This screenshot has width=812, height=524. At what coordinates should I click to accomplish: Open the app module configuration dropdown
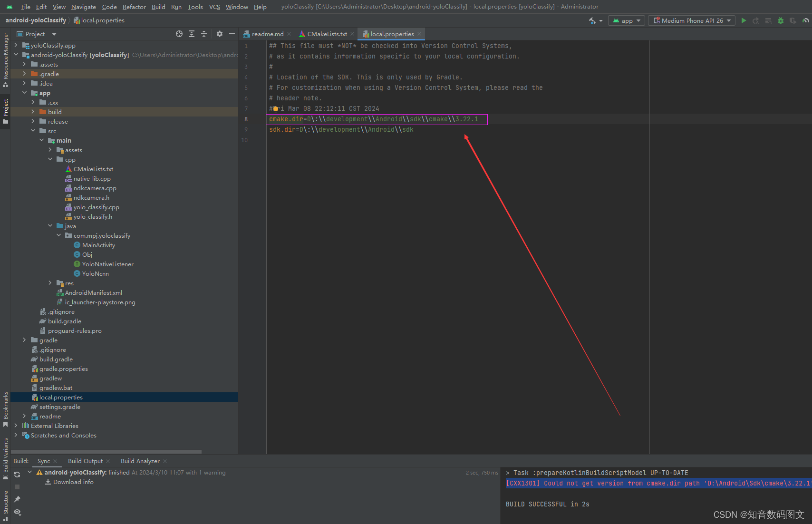tap(626, 20)
